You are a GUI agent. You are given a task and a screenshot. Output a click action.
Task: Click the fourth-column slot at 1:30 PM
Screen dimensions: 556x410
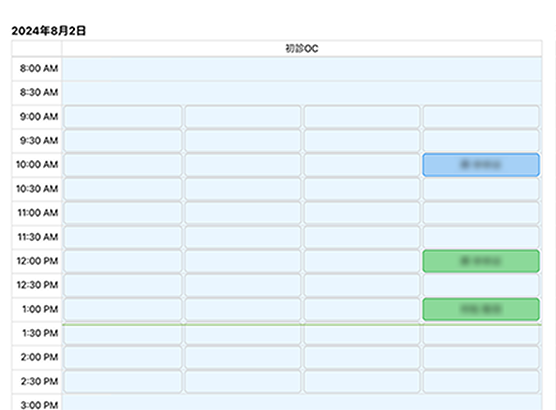tap(481, 334)
